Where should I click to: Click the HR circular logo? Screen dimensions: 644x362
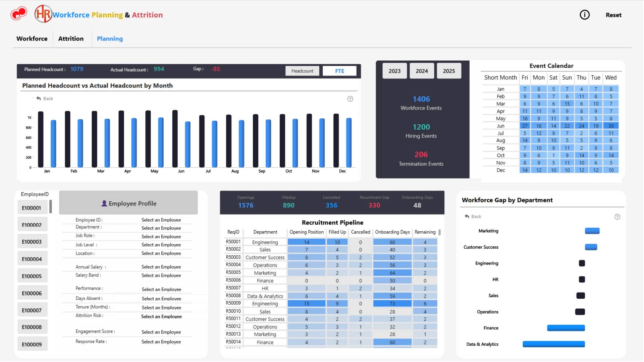pyautogui.click(x=43, y=14)
